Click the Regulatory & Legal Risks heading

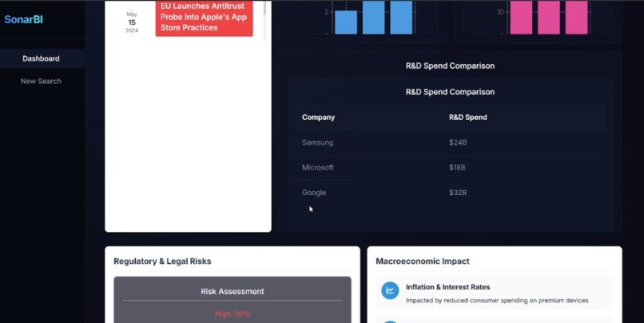162,261
